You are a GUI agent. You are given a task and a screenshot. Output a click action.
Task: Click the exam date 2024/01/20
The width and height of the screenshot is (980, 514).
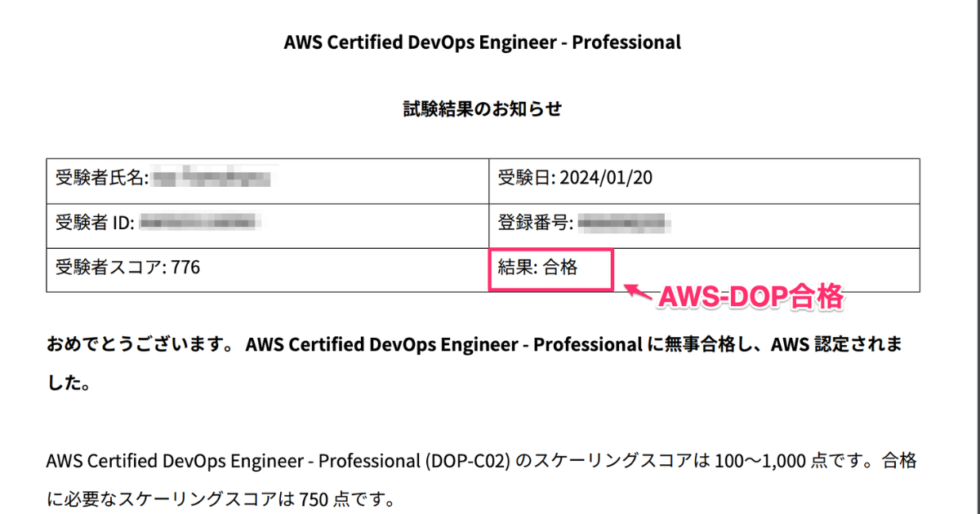pos(607,177)
